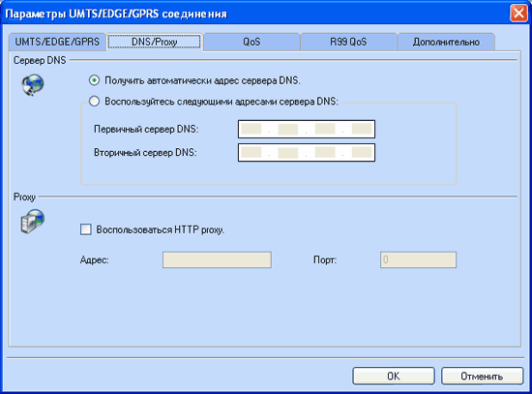Open the QoS tab
The image size is (532, 394).
tap(251, 43)
